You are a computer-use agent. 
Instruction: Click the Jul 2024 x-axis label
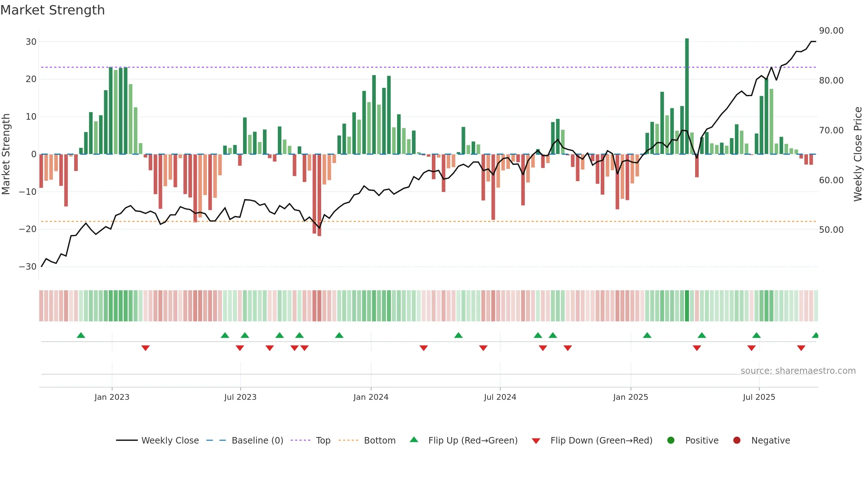coord(500,397)
